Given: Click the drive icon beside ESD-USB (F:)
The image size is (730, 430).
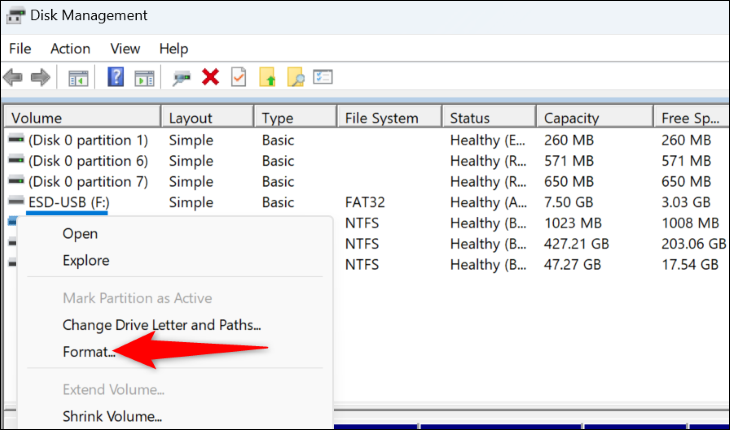Looking at the screenshot, I should (16, 201).
